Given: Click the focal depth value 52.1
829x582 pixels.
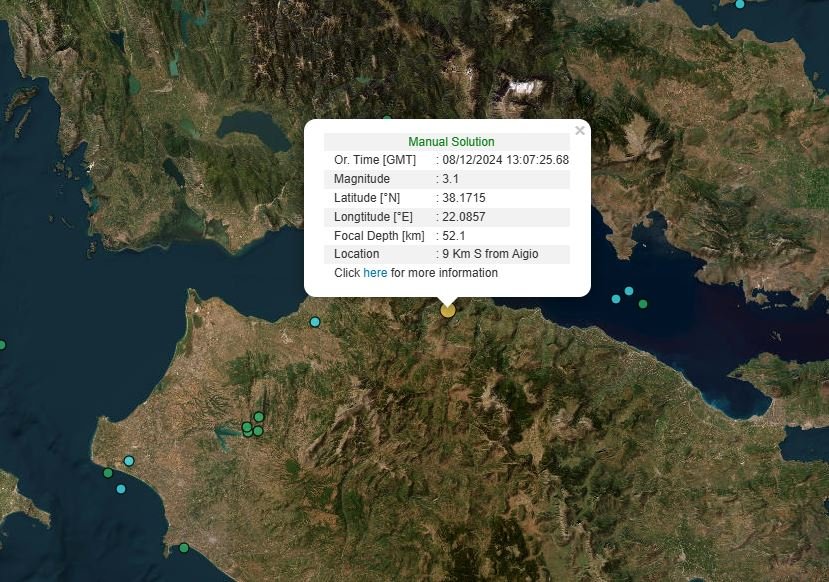Looking at the screenshot, I should click(454, 236).
